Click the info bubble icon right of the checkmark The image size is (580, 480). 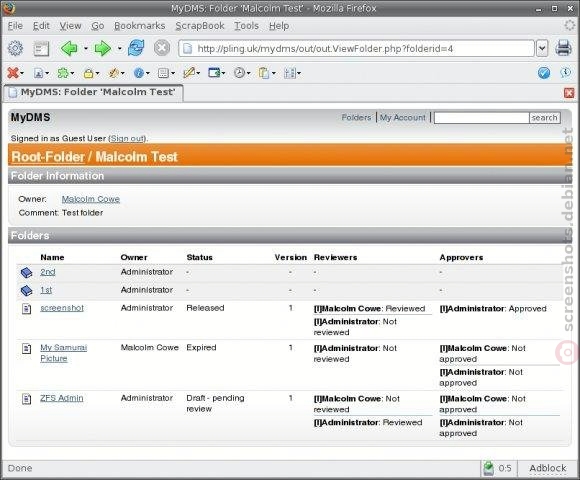click(x=565, y=72)
